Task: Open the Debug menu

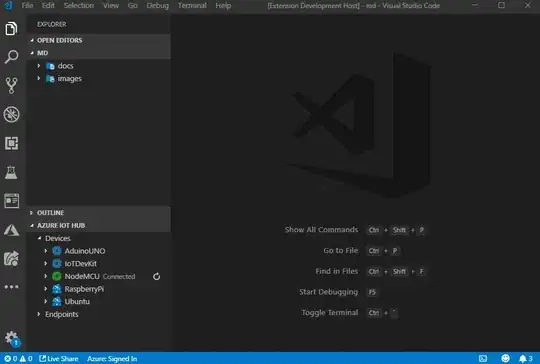Action: 158,6
